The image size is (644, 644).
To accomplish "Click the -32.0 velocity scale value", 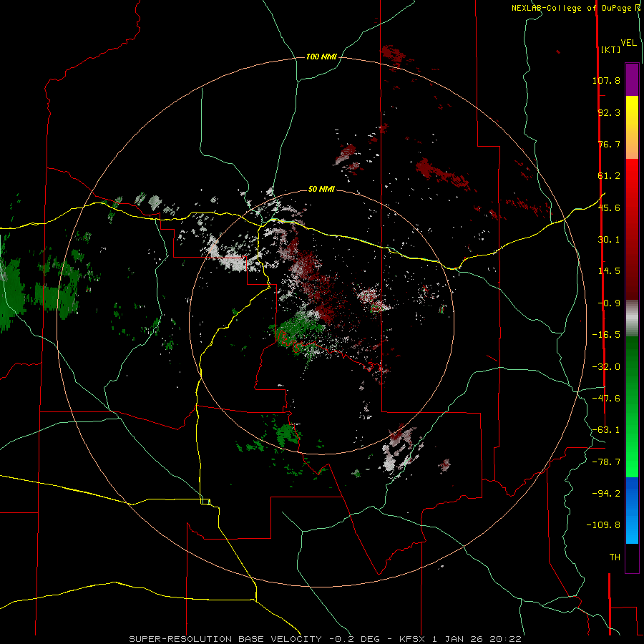I will pos(606,367).
